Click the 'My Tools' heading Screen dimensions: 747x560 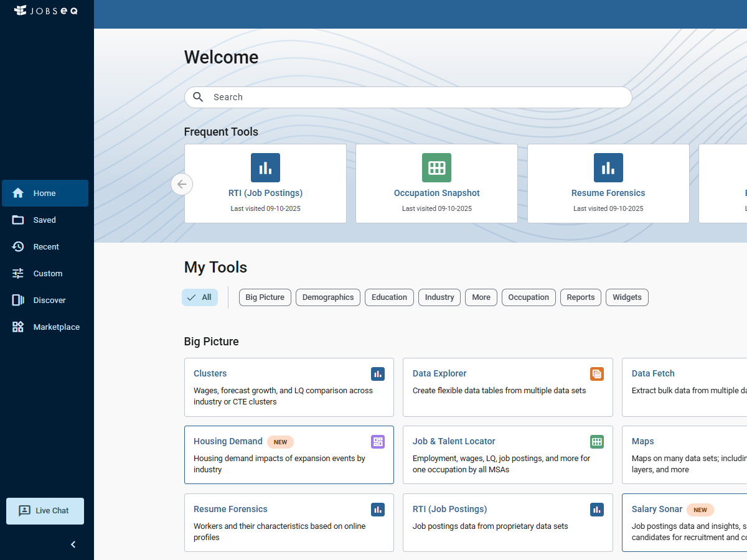click(x=215, y=268)
